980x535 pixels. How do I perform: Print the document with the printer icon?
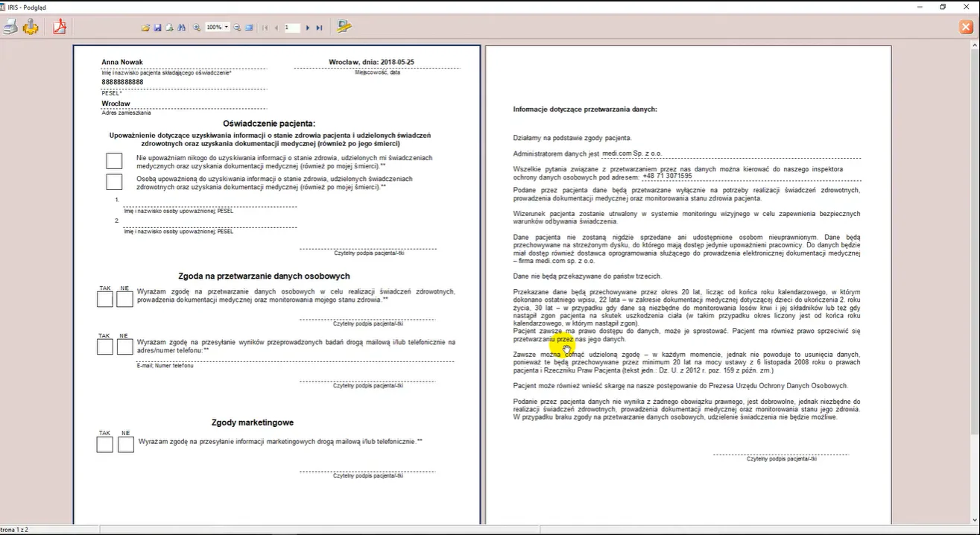(10, 27)
